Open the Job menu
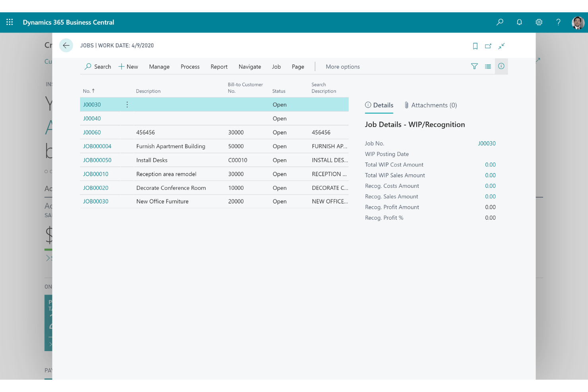The height and width of the screenshot is (392, 588). 277,67
